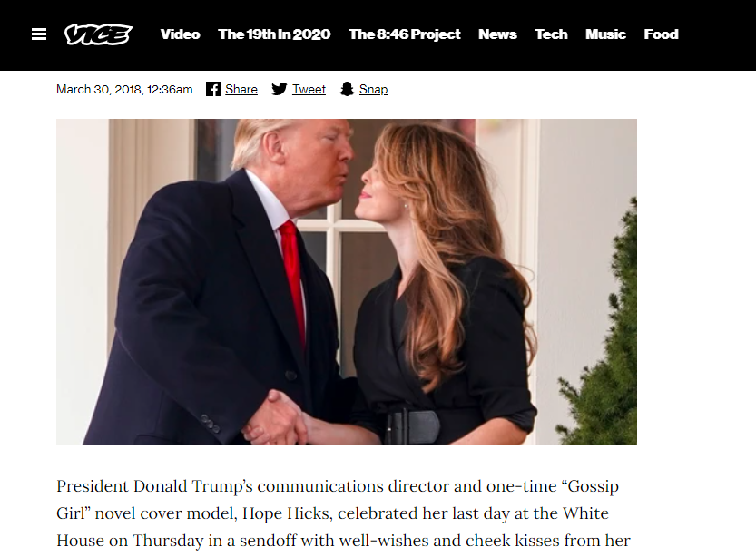
Task: Click the Facebook share icon
Action: coord(213,89)
